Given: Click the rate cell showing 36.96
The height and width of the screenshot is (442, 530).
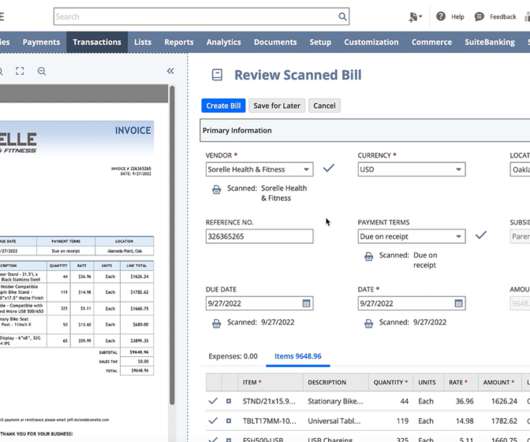Looking at the screenshot, I should 464,401.
